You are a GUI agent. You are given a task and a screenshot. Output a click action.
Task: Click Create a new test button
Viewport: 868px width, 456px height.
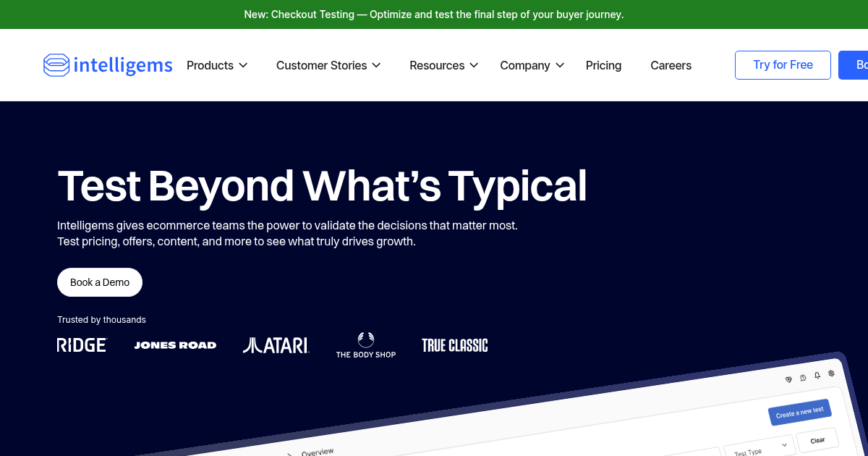point(799,413)
